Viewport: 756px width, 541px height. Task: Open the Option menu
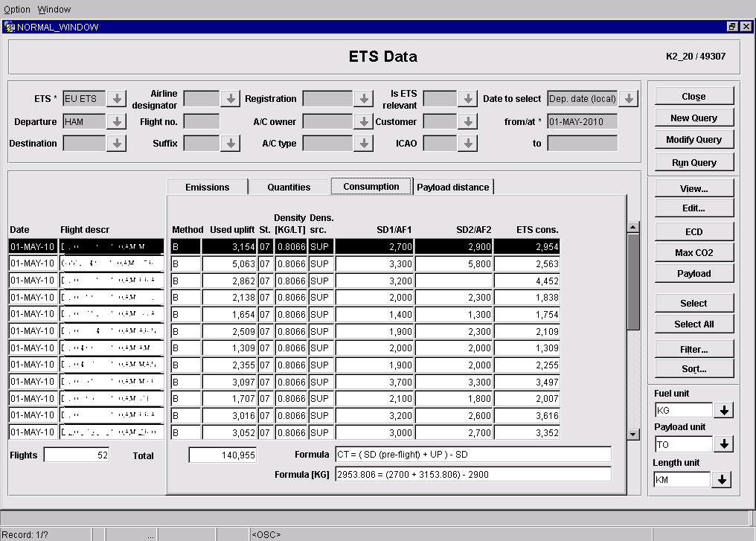click(x=17, y=10)
